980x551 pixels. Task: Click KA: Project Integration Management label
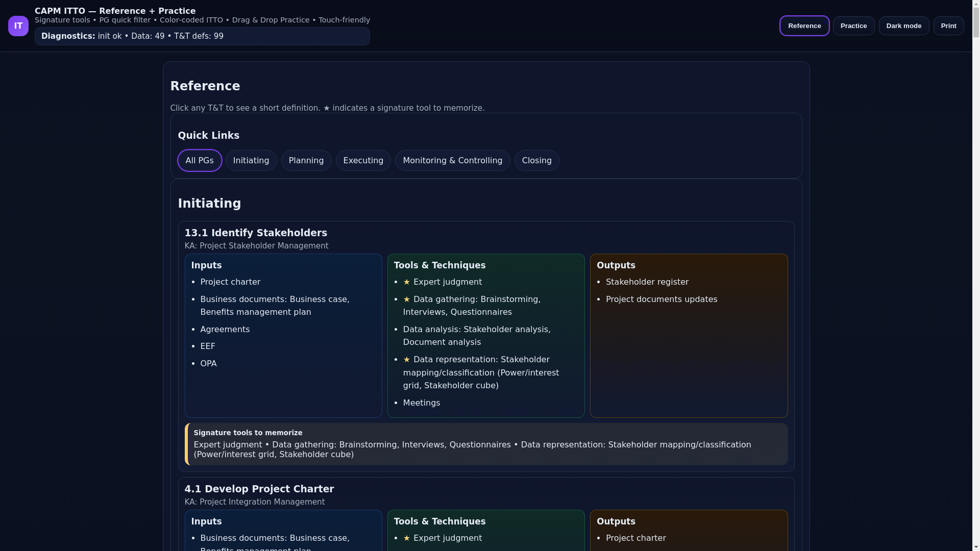click(255, 502)
